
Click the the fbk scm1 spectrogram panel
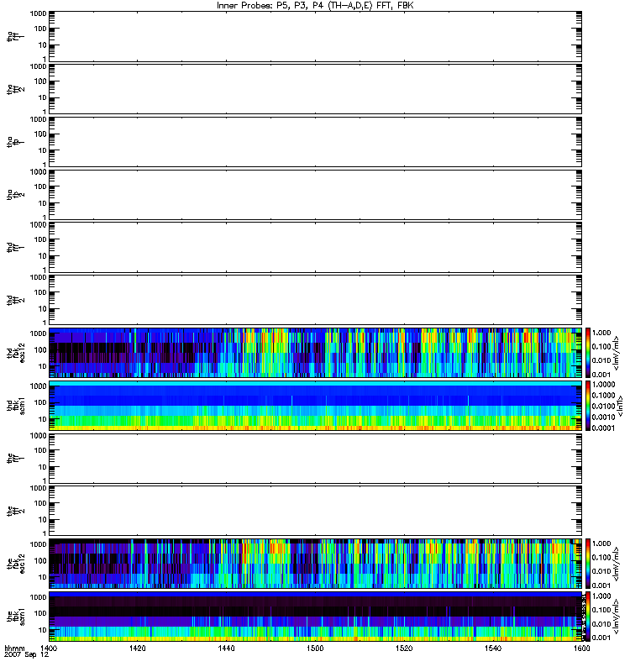point(316,617)
